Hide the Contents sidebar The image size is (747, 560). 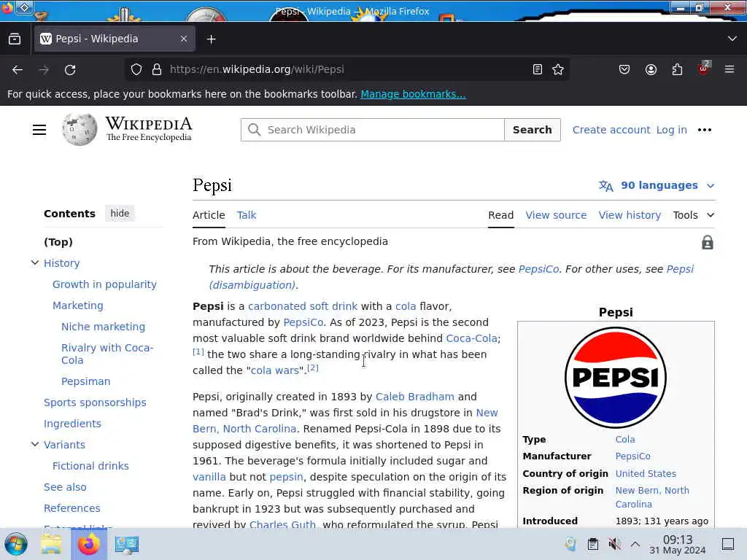click(x=120, y=214)
